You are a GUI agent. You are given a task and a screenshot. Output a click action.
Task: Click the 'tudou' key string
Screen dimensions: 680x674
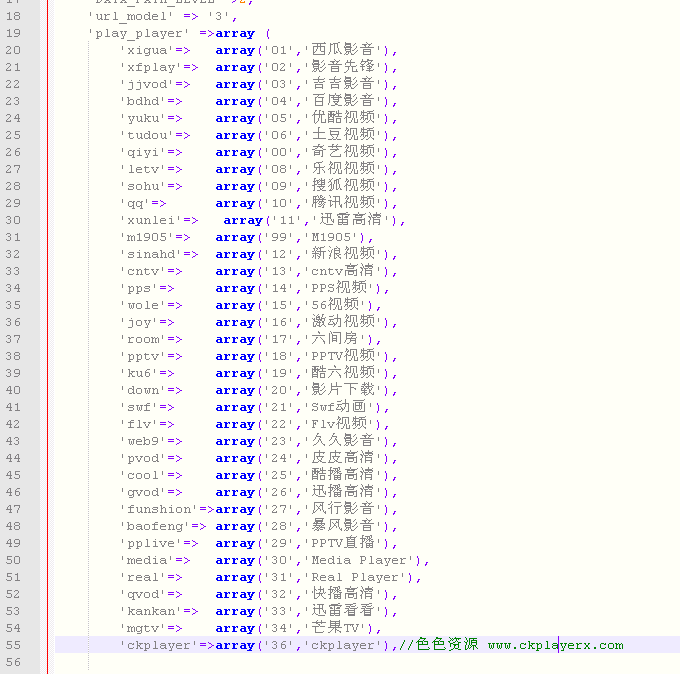tap(147, 135)
